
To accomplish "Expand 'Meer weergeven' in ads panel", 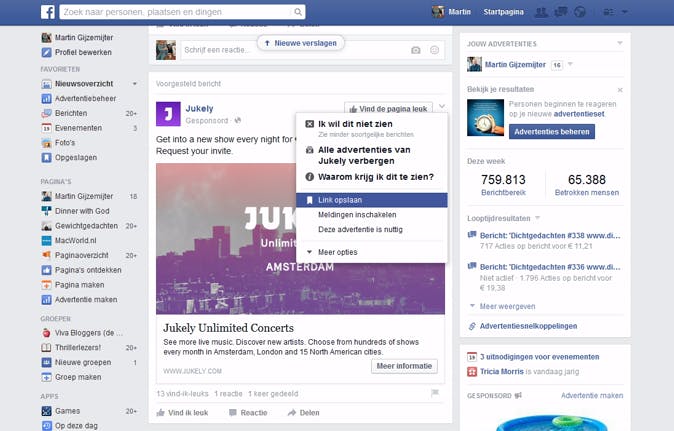I will click(507, 306).
